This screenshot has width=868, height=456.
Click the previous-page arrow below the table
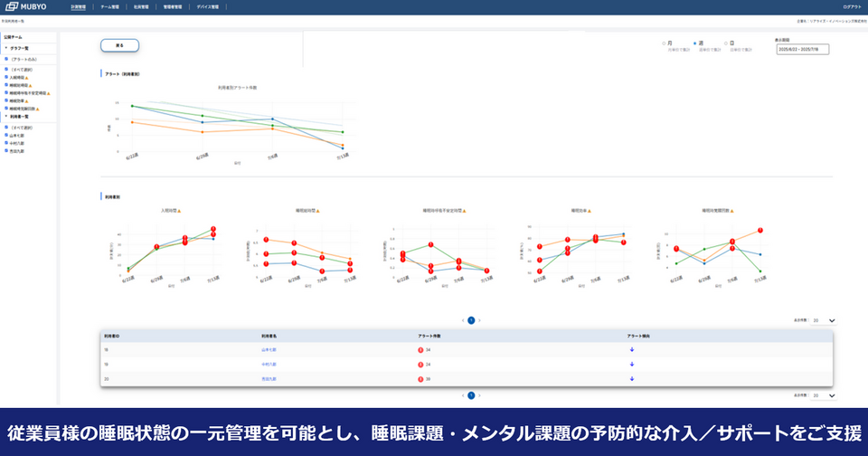(x=462, y=395)
